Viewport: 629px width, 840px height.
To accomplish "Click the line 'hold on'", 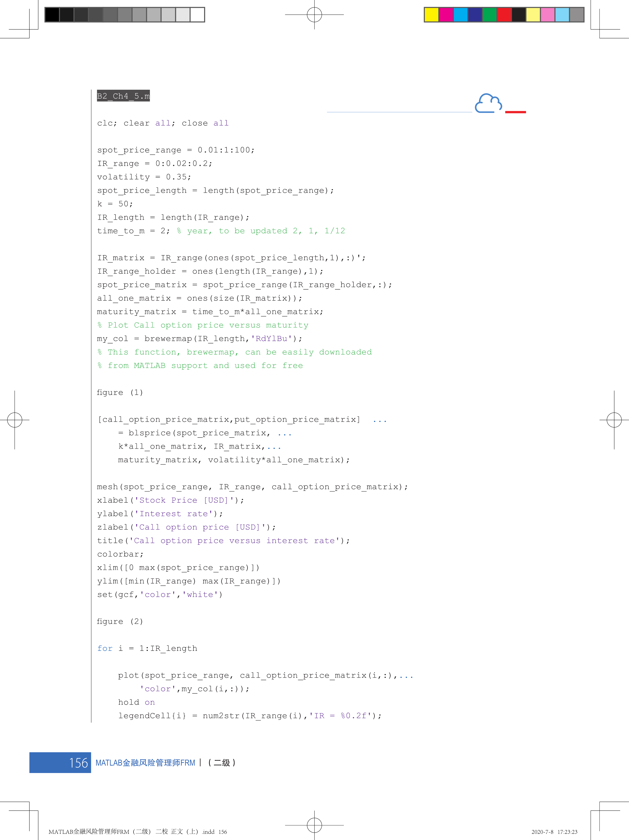I will coord(136,702).
